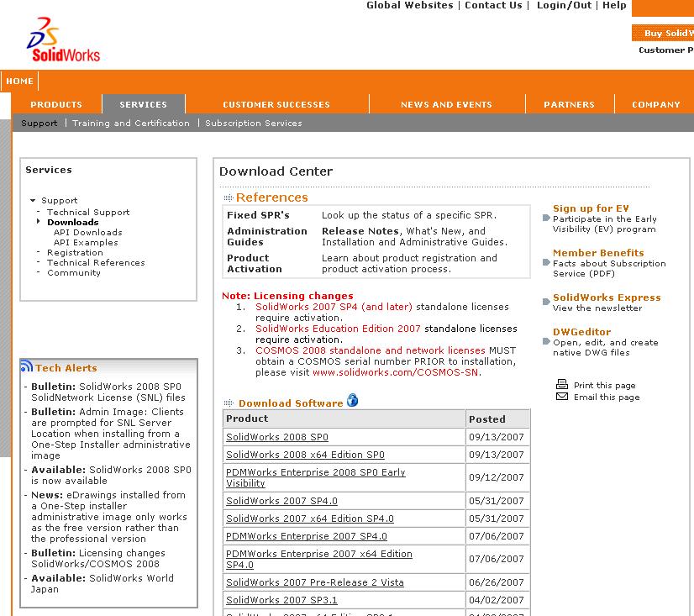694x616 pixels.
Task: Click the envelope icon for Email this page
Action: (562, 397)
